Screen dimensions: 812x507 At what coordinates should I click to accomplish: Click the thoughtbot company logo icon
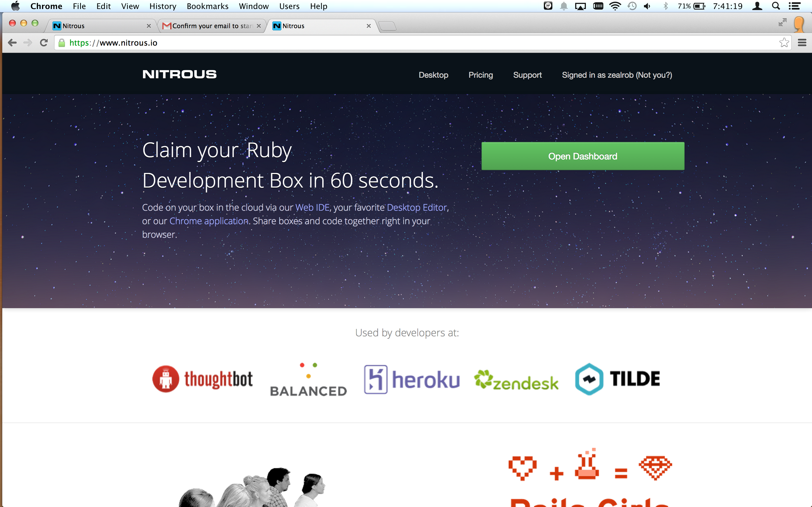pos(166,379)
